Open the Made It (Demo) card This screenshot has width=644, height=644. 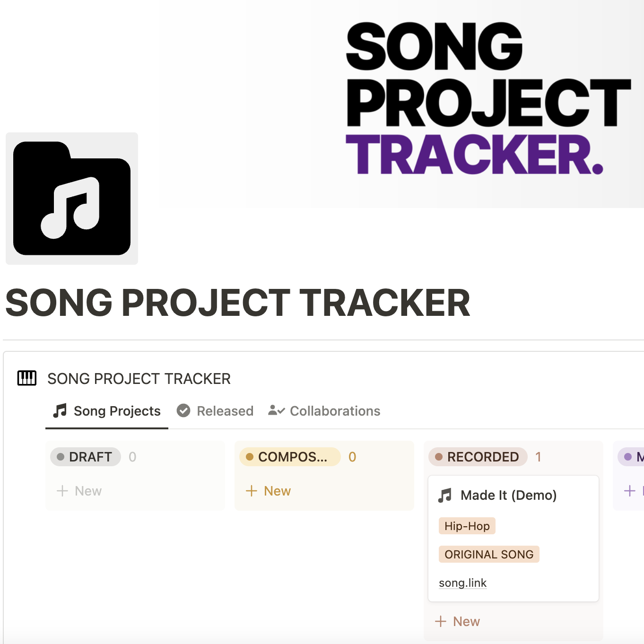point(509,496)
